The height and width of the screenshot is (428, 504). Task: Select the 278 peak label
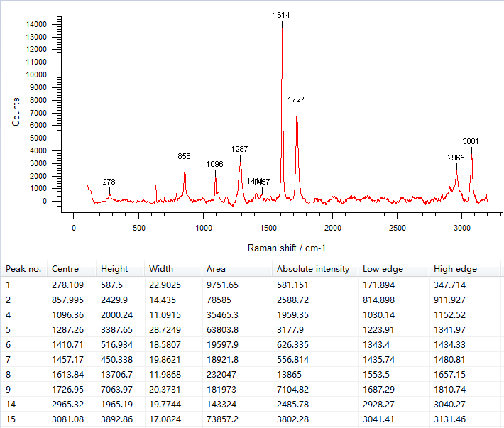click(109, 182)
